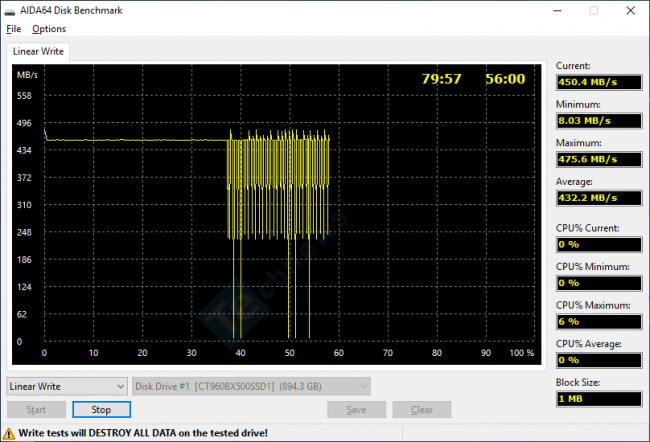
Task: Click the CPU% Minimum value field
Action: 599,283
